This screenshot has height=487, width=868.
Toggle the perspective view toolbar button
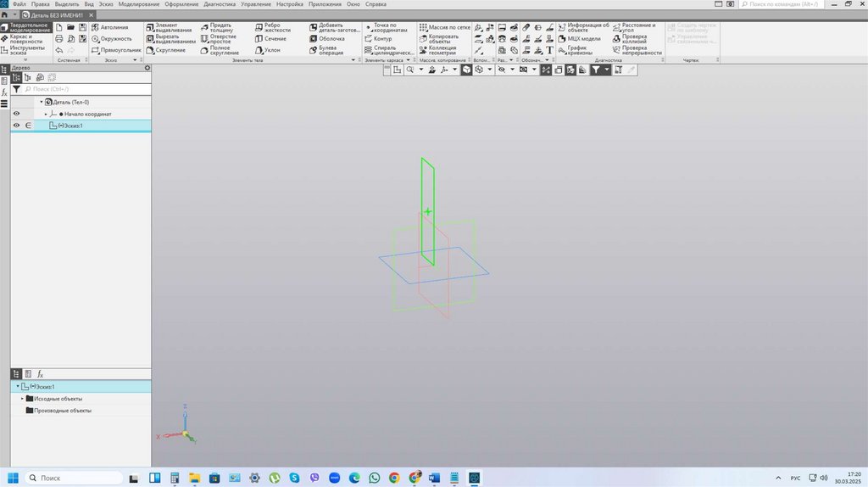click(559, 70)
